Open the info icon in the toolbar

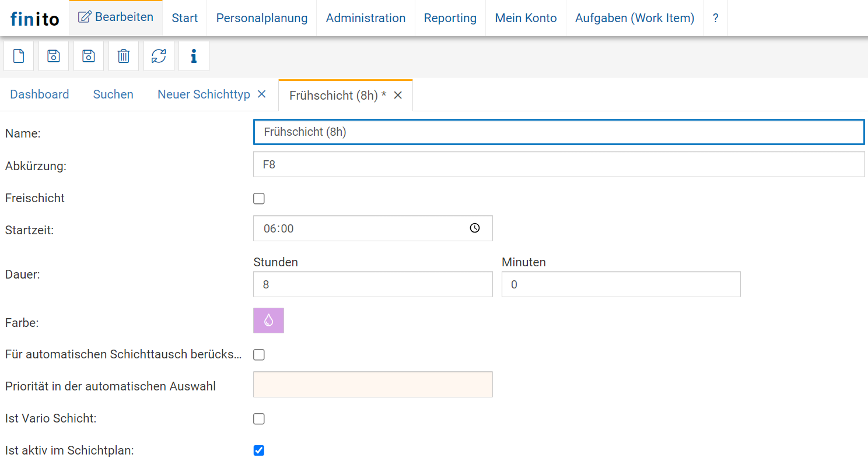(x=194, y=56)
